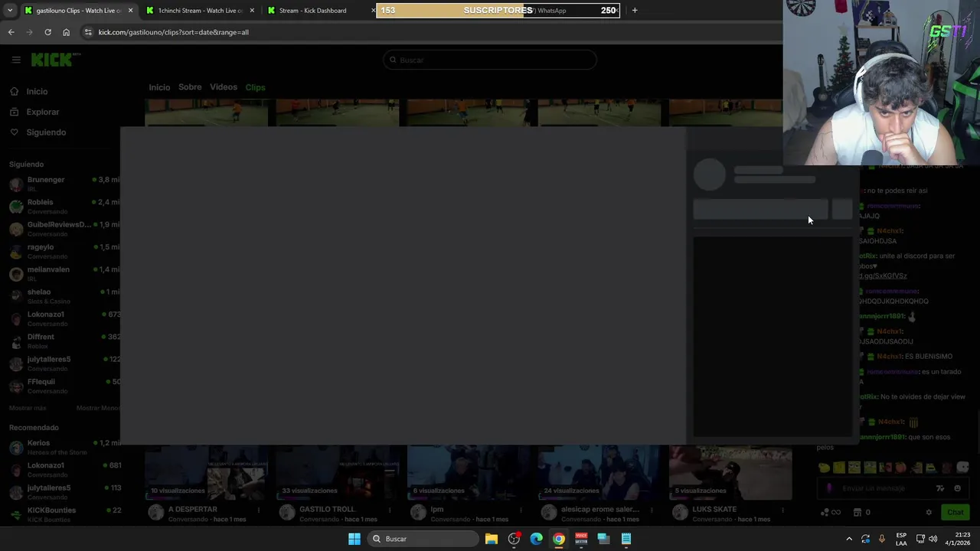Open Explorar in the left sidebar
Viewport: 980px width, 551px height.
coord(42,112)
